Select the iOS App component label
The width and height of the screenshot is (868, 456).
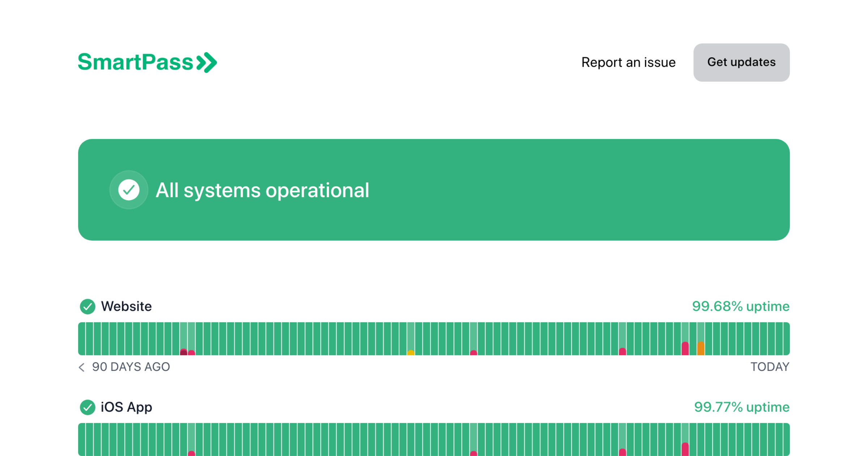(127, 407)
